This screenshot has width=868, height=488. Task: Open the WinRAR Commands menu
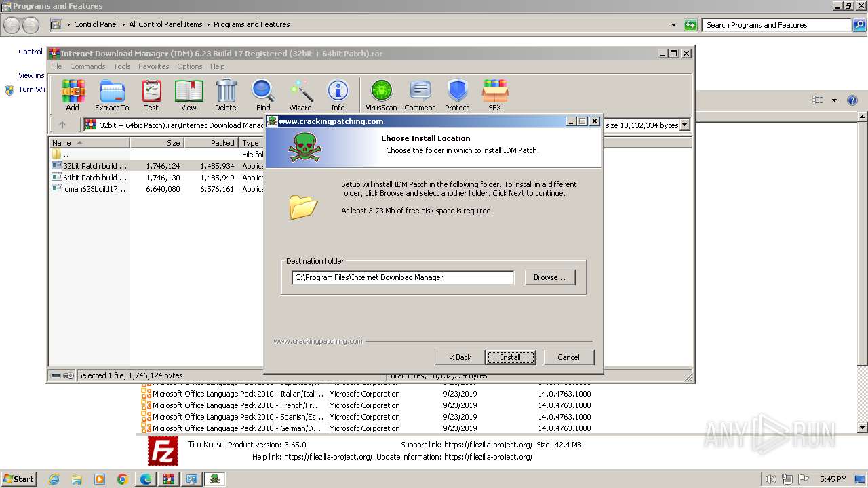87,66
